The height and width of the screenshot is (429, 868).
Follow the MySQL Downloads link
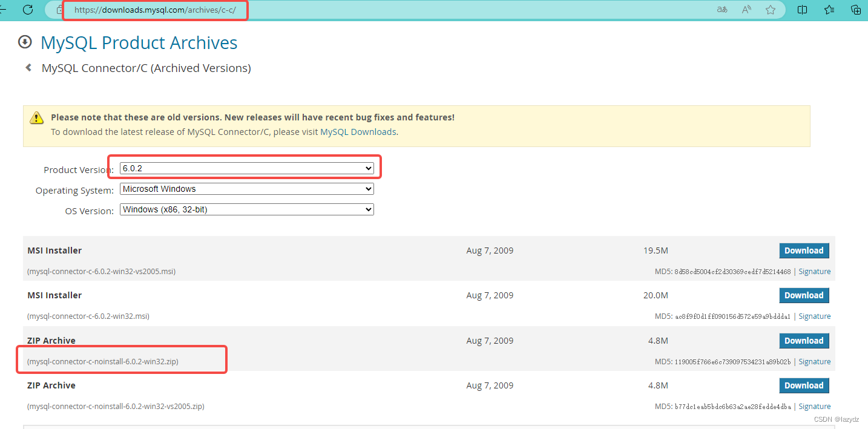tap(358, 131)
